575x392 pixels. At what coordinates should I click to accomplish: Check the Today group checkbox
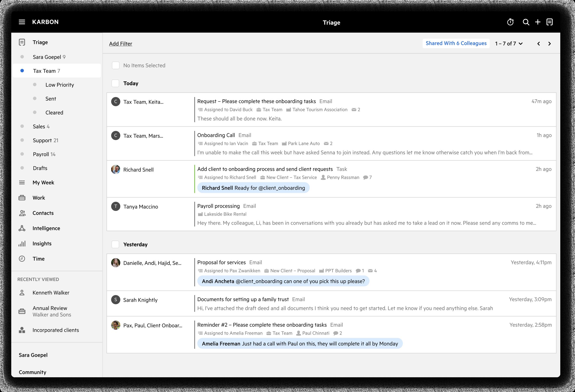(x=116, y=83)
